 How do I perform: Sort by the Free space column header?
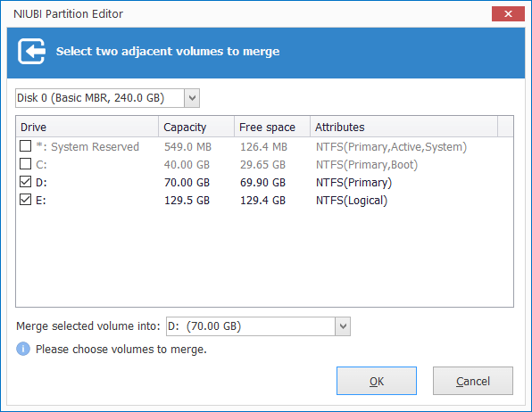point(272,128)
